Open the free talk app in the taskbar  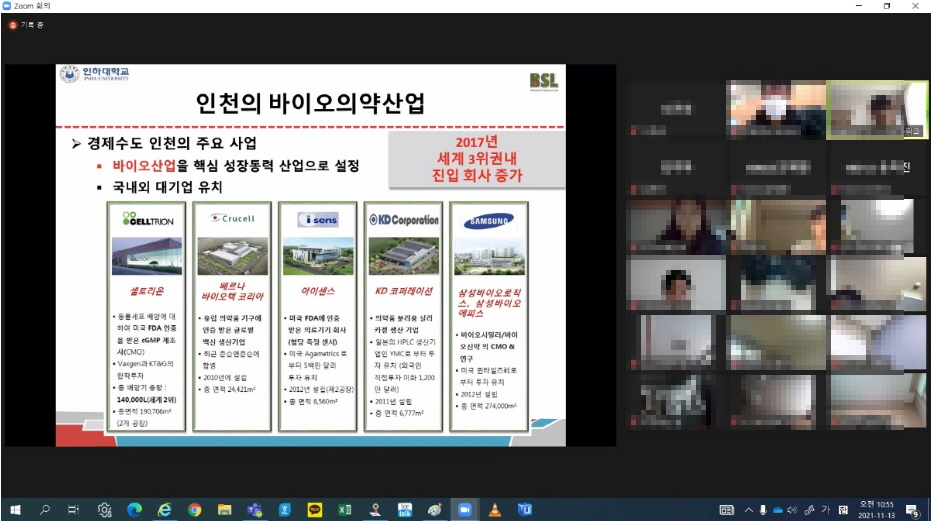405,510
